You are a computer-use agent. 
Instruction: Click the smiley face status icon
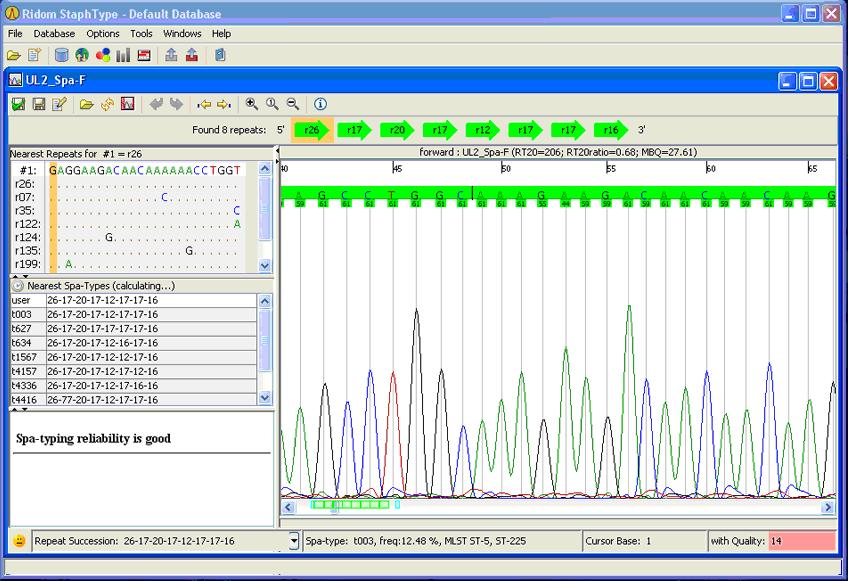[19, 540]
